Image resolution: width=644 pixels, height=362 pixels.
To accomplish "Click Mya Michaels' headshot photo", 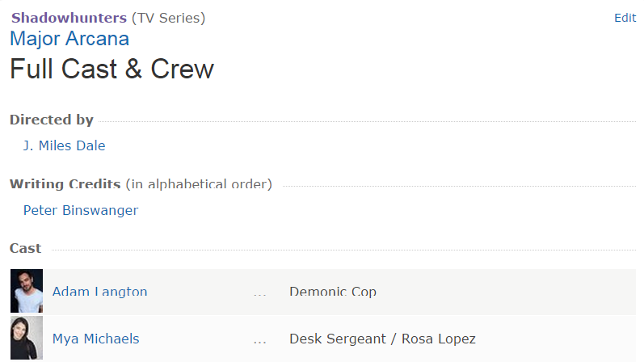I will point(27,339).
